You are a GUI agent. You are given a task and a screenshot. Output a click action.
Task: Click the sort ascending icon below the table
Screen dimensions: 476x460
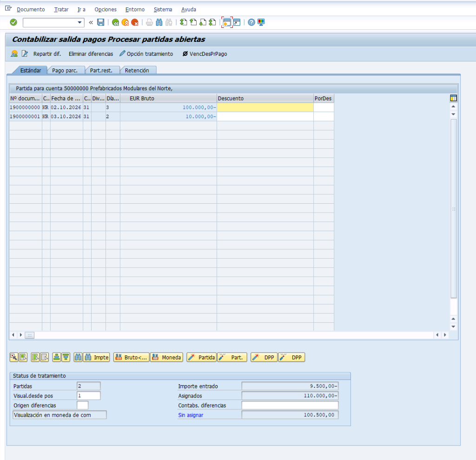(56, 357)
